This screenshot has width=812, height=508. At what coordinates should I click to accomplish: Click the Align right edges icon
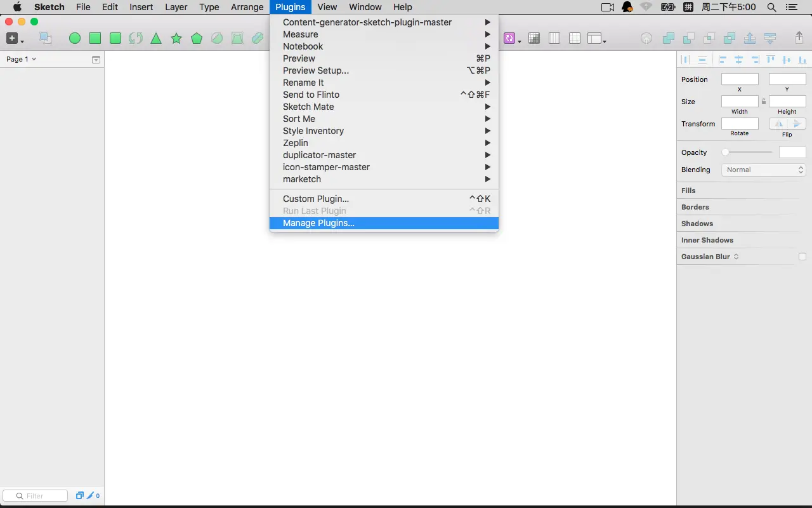click(x=754, y=60)
